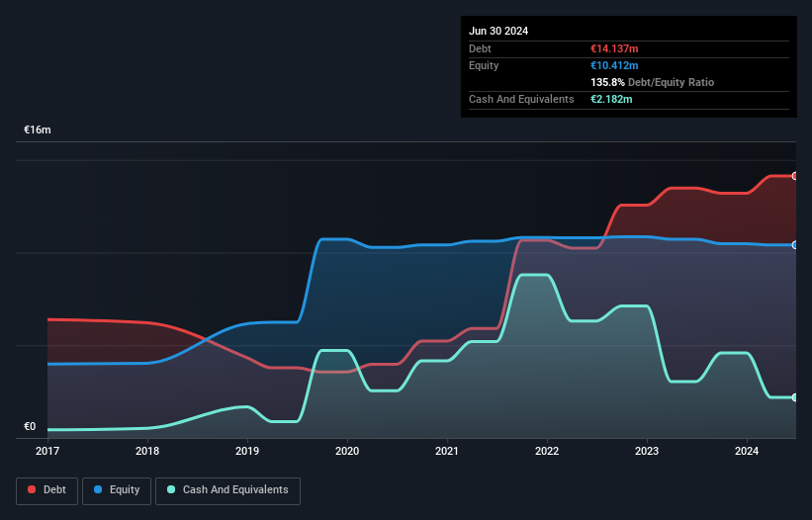812x520 pixels.
Task: Toggle the Debt series legend button
Action: click(x=47, y=490)
